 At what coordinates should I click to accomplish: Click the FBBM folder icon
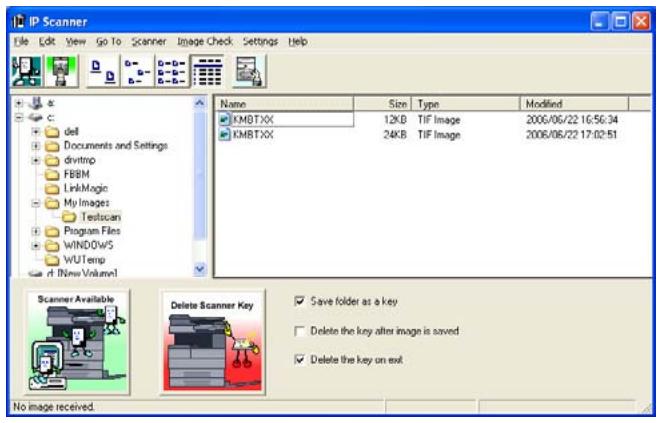(x=52, y=174)
